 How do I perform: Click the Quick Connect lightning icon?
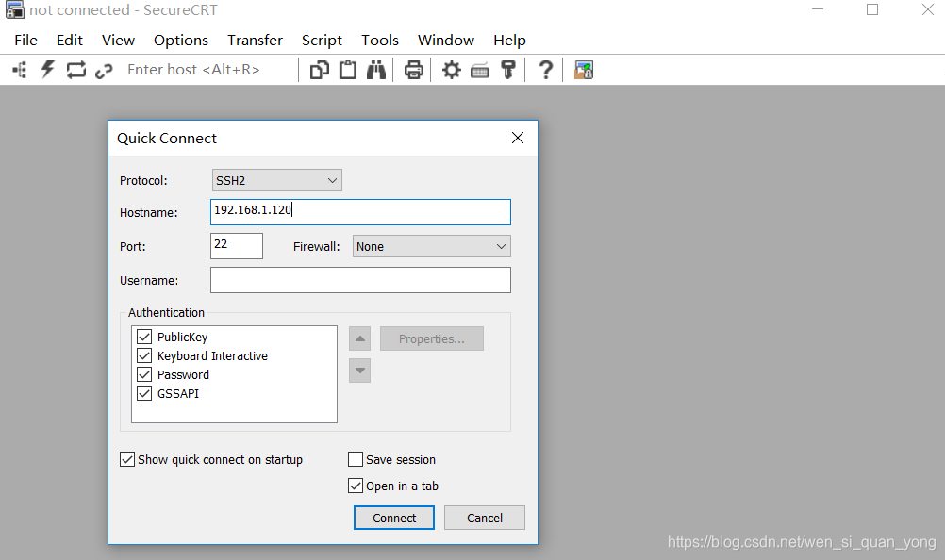click(47, 69)
